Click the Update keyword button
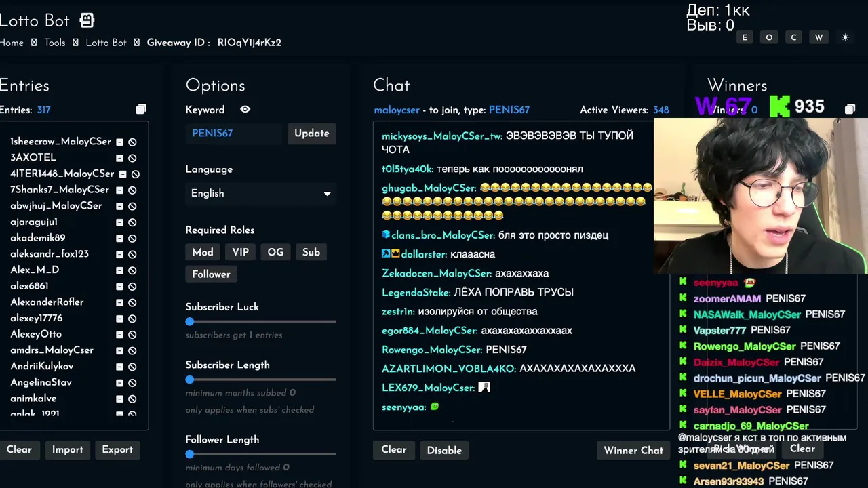 312,134
